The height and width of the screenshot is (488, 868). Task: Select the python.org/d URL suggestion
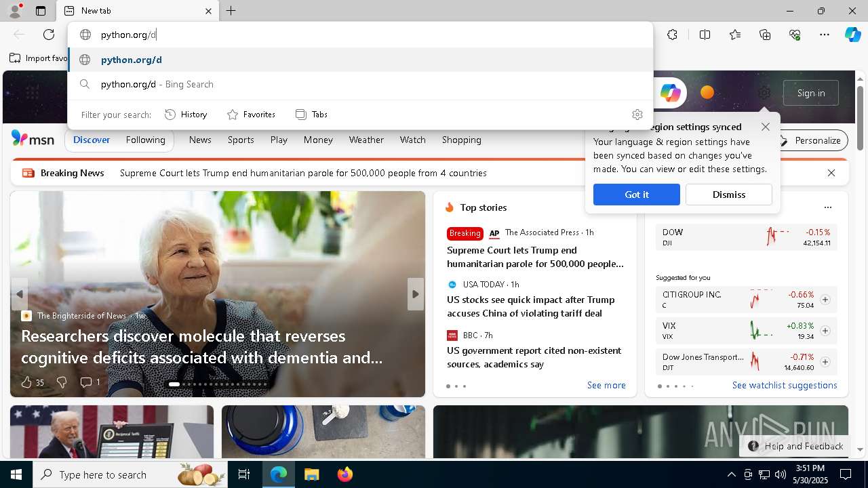(360, 60)
